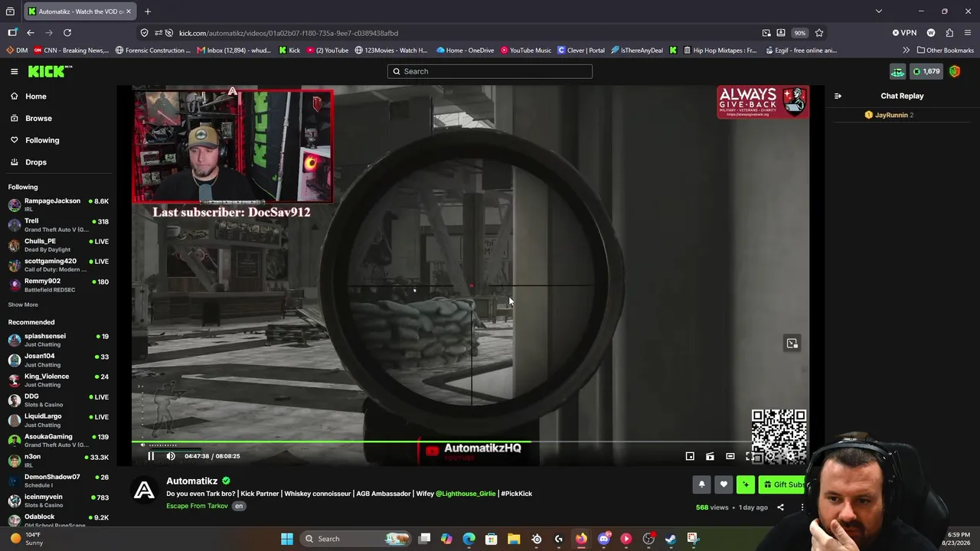Collapse the Chat Replay panel
This screenshot has height=551, width=980.
pyautogui.click(x=838, y=96)
